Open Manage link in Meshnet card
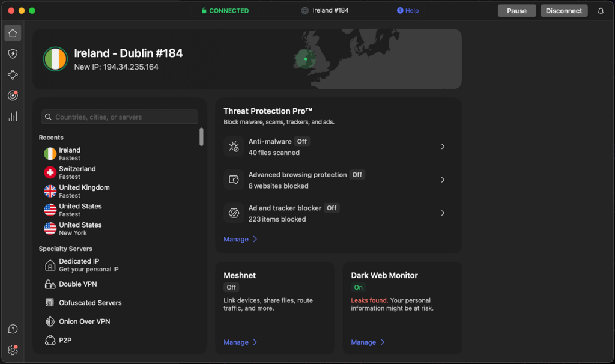Viewport: 615px width, 364px height. 240,342
